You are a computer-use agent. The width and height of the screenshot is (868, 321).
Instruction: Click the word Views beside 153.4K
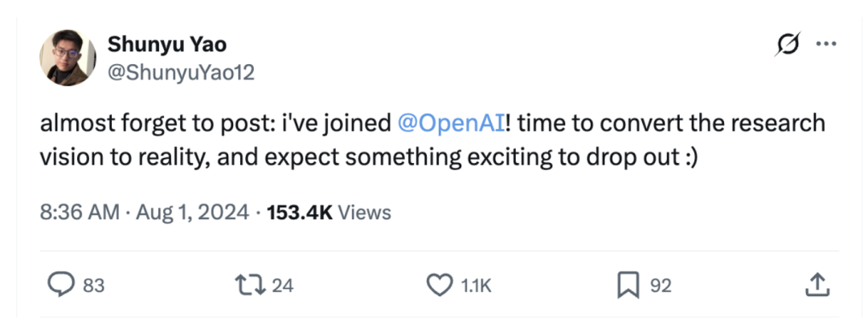coord(364,212)
